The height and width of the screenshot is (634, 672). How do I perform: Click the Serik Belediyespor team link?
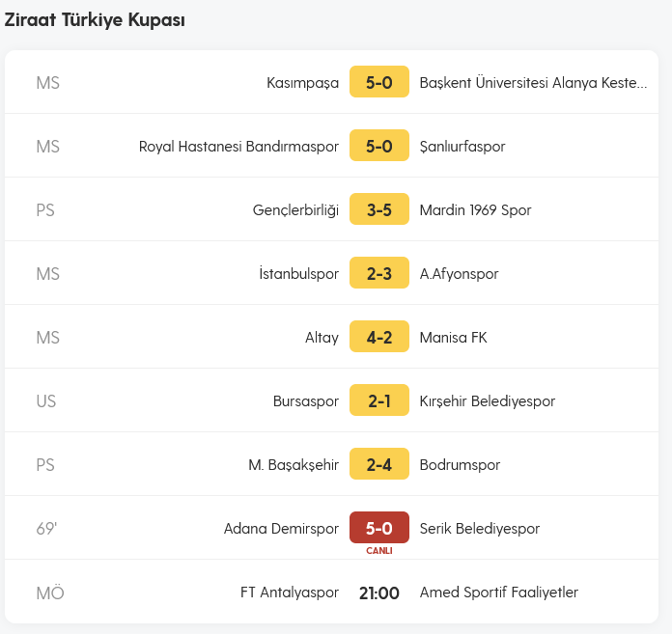click(x=480, y=529)
